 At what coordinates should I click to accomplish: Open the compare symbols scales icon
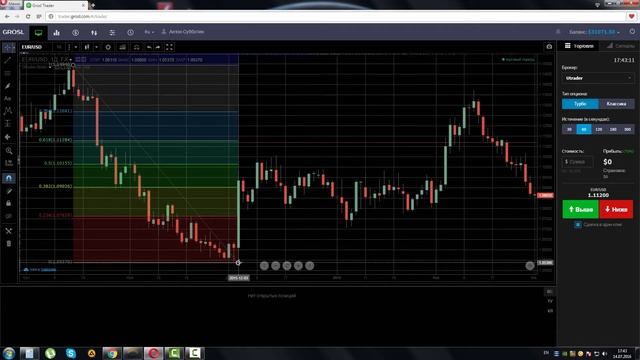tap(137, 47)
